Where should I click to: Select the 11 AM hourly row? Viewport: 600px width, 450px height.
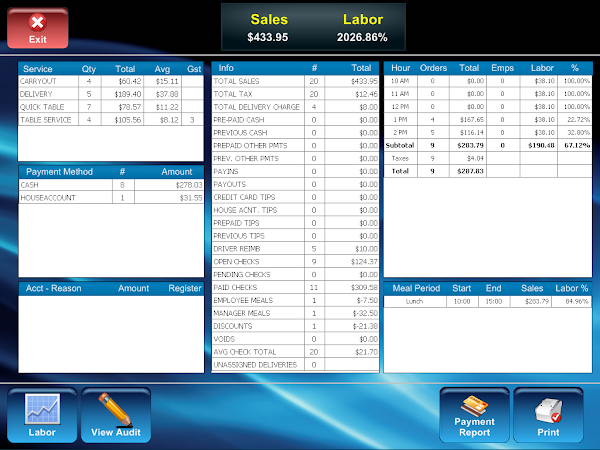(x=488, y=94)
